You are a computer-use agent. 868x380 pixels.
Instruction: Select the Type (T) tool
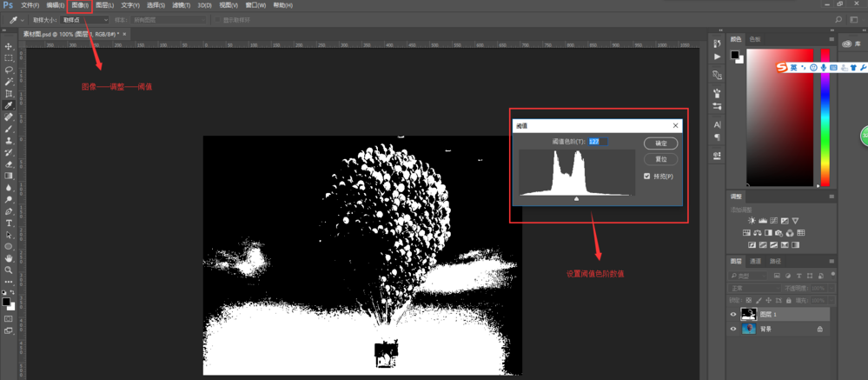pyautogui.click(x=9, y=223)
